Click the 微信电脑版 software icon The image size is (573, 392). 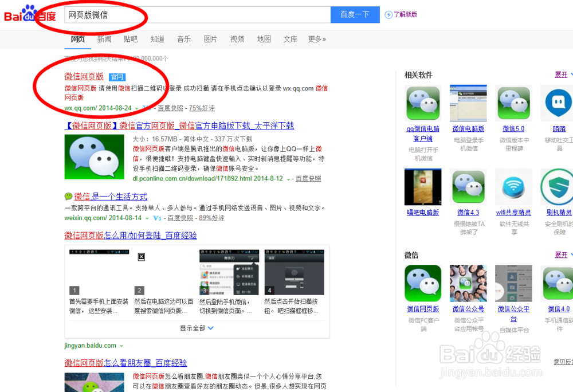pyautogui.click(x=468, y=103)
